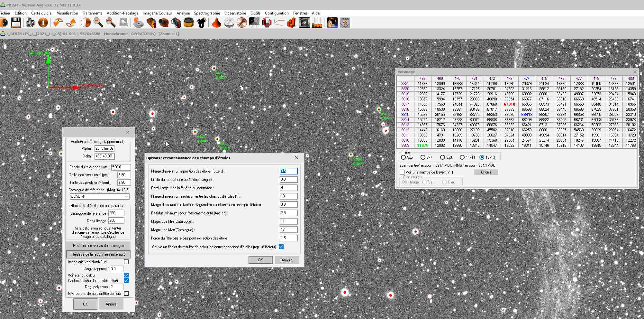
Task: Tick Voir une matrice de Bayer checkbox
Action: pos(402,172)
